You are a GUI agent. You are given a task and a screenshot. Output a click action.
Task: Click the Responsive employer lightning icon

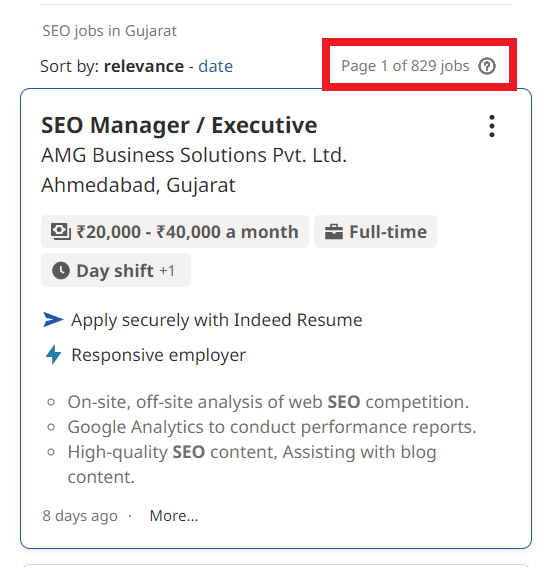(x=54, y=355)
